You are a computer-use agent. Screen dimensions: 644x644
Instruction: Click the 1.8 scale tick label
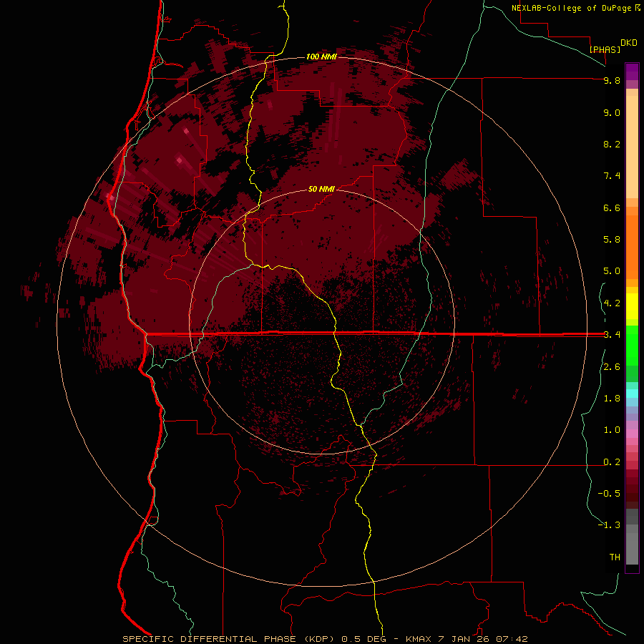coord(612,399)
